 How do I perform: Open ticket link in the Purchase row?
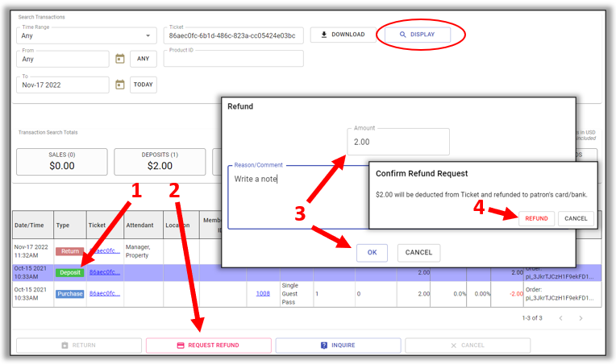point(105,294)
